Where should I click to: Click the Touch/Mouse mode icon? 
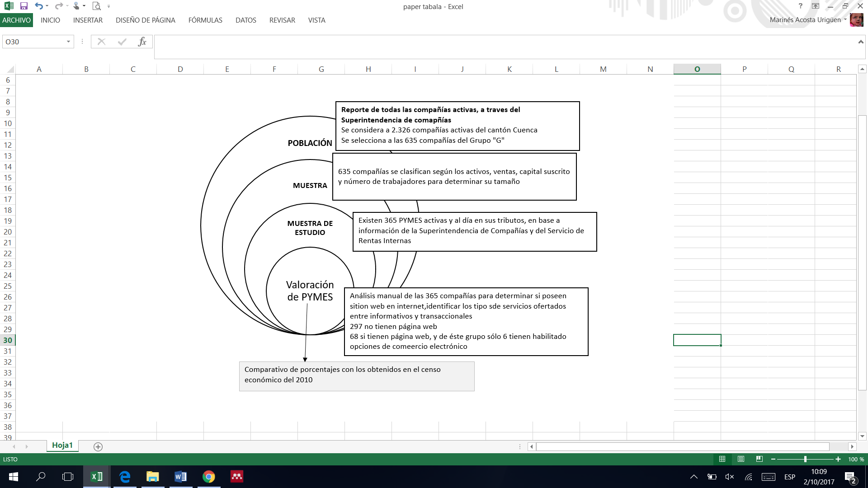(x=76, y=6)
